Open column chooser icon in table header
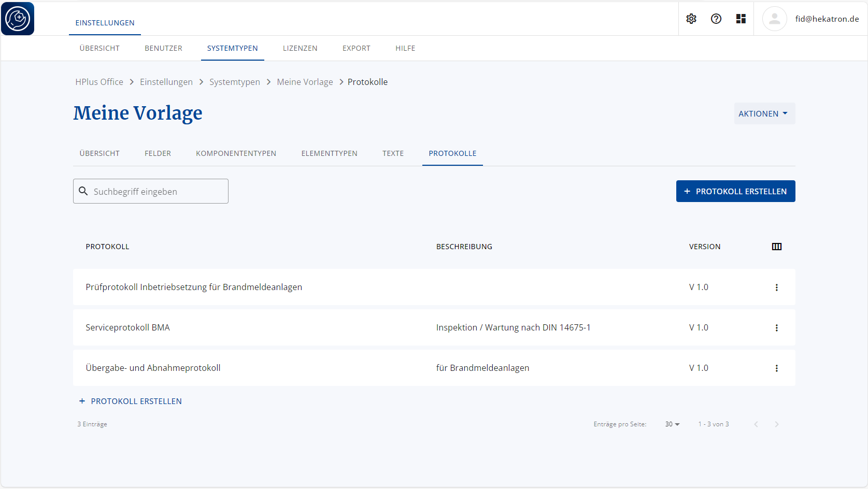 777,247
